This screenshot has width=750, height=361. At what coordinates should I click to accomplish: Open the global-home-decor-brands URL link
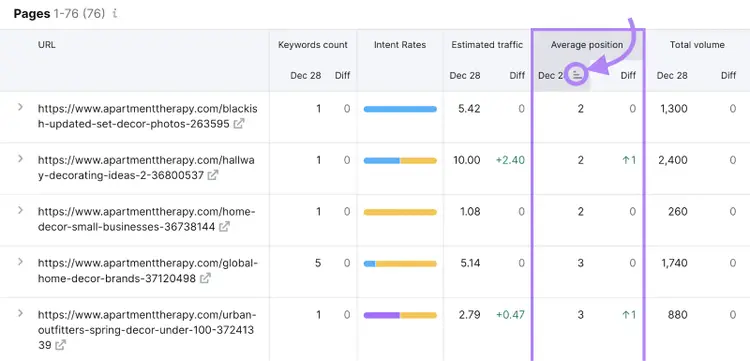pos(148,271)
